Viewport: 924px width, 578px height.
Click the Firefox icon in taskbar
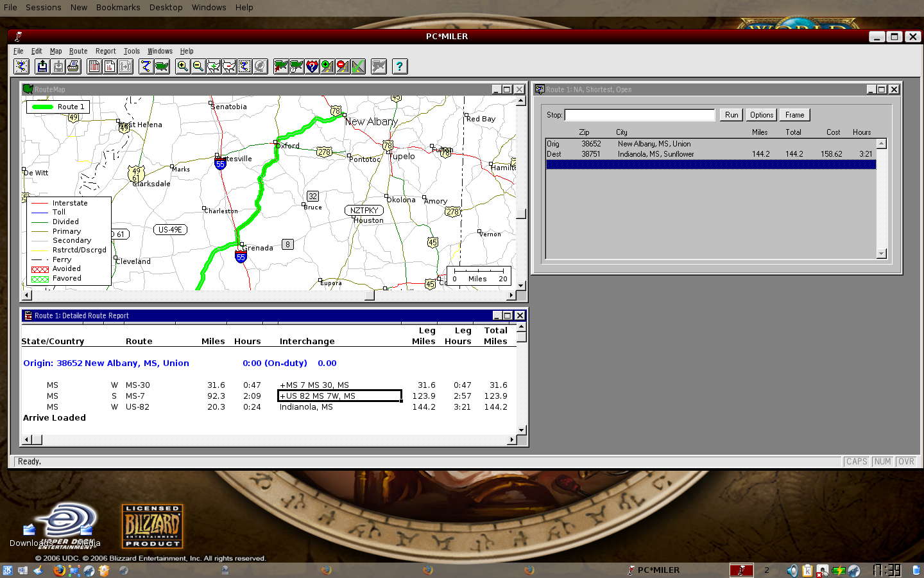pos(59,570)
